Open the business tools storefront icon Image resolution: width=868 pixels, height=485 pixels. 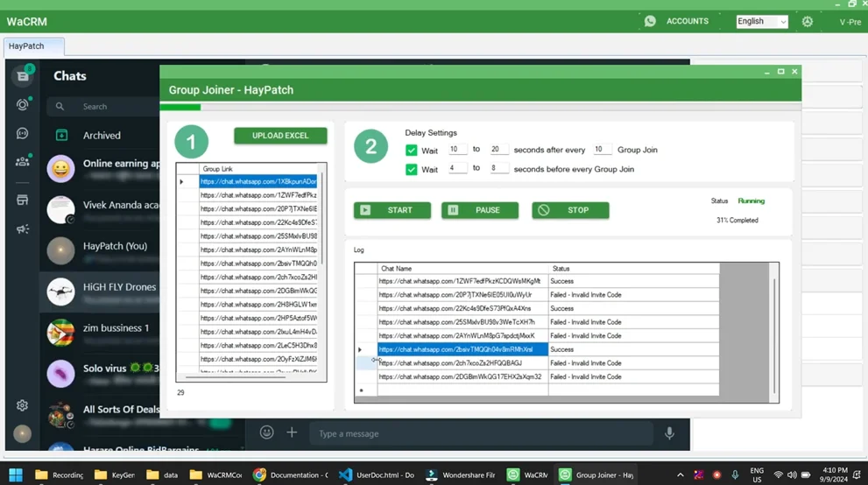[x=23, y=200]
